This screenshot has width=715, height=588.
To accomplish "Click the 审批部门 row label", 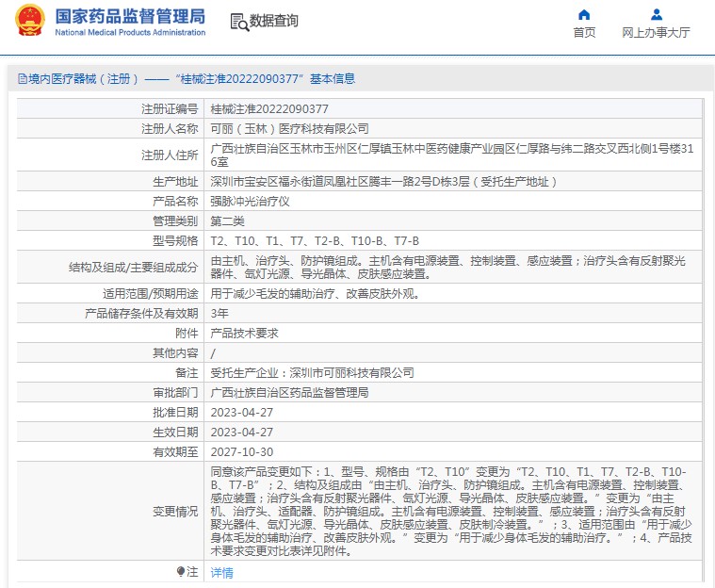I will tap(175, 392).
